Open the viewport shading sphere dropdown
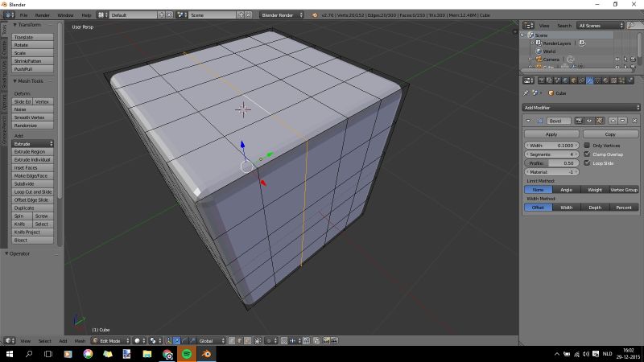This screenshot has width=644, height=362. [x=139, y=340]
